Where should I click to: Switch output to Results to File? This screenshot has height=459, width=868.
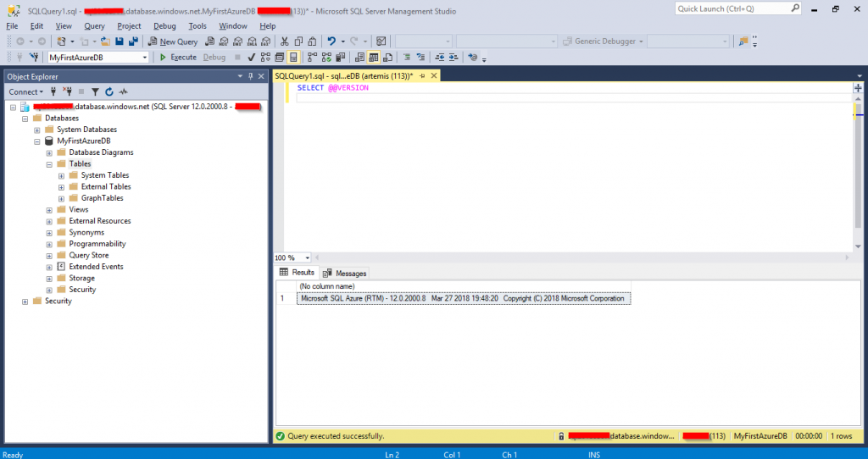click(x=387, y=57)
